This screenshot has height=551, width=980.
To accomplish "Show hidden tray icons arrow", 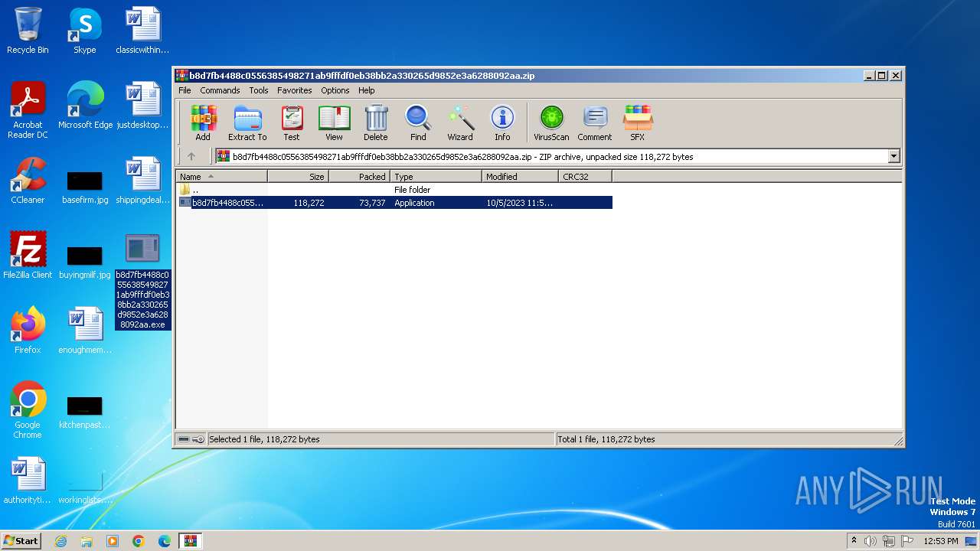I will (854, 540).
